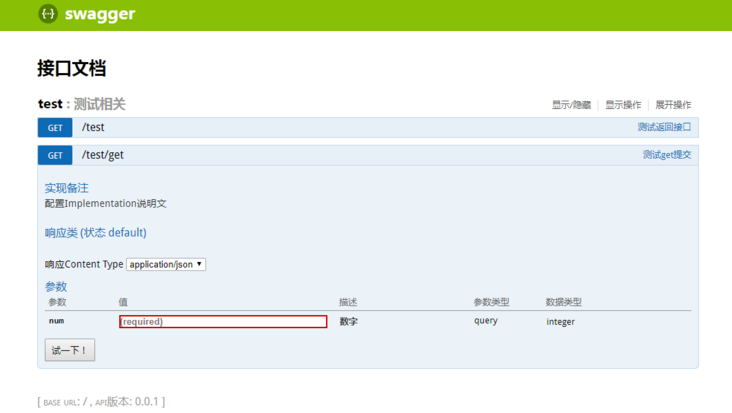This screenshot has height=413, width=732.
Task: Focus the num required input field
Action: click(223, 322)
